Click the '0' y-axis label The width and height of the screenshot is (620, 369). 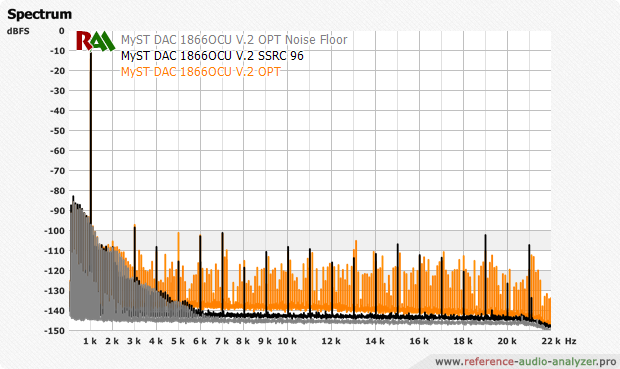pyautogui.click(x=62, y=31)
